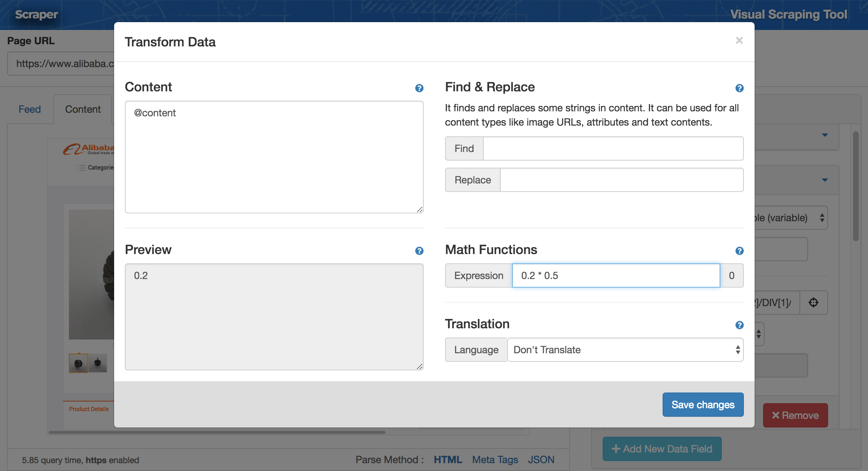Click the Math Expression input field
The height and width of the screenshot is (471, 868).
tap(616, 275)
